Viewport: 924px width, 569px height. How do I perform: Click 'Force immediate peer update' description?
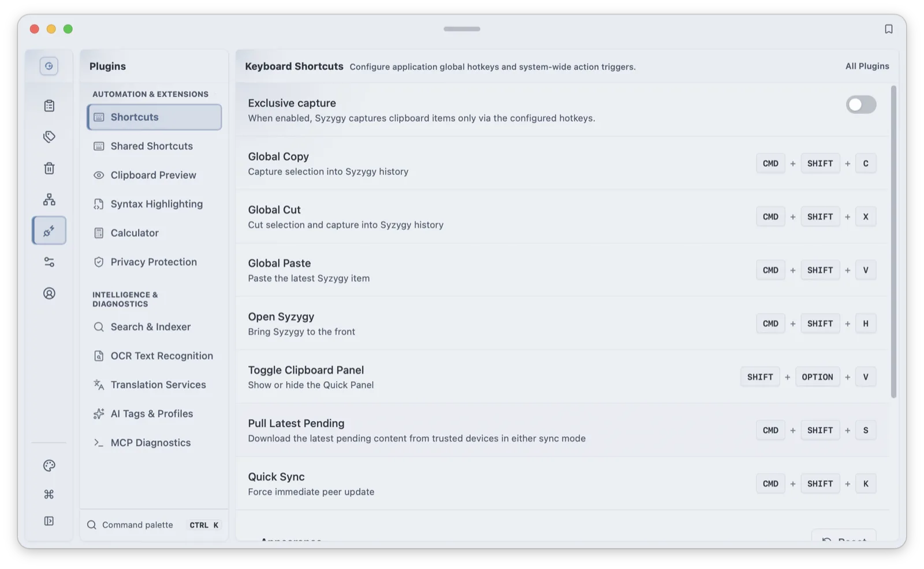311,492
